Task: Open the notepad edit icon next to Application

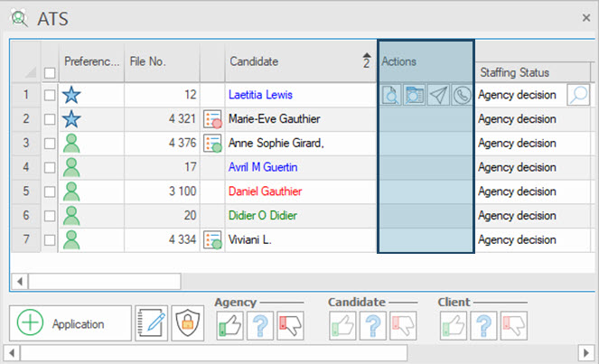Action: 151,323
